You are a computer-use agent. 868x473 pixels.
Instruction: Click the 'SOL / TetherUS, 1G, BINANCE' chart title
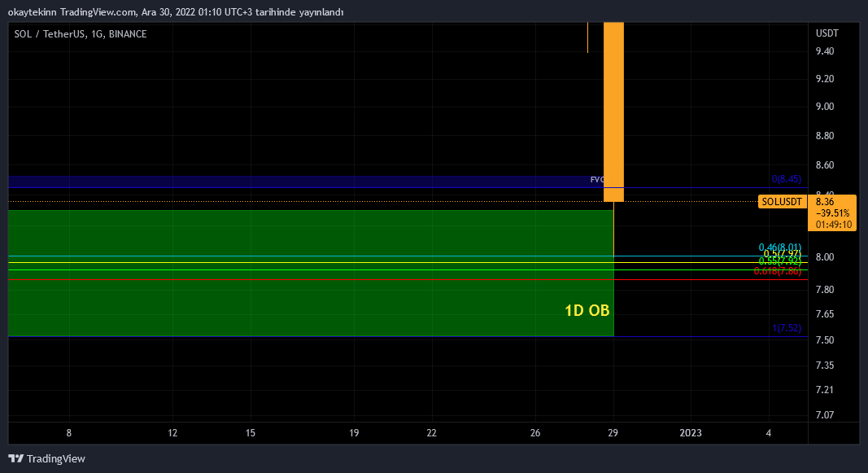[x=81, y=34]
